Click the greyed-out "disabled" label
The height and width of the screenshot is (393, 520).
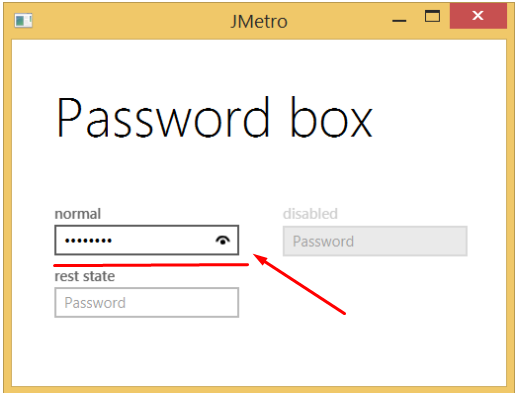[x=310, y=214]
